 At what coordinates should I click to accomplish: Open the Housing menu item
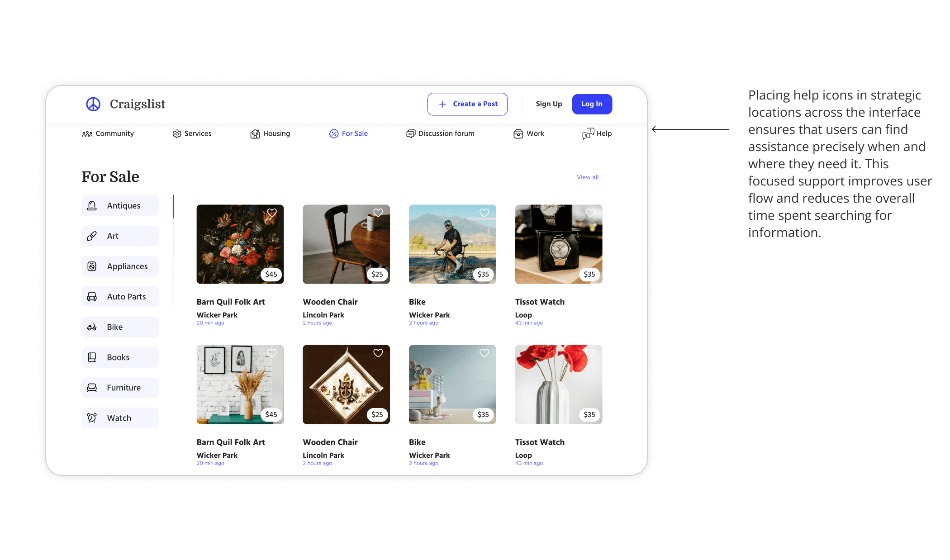click(x=270, y=133)
